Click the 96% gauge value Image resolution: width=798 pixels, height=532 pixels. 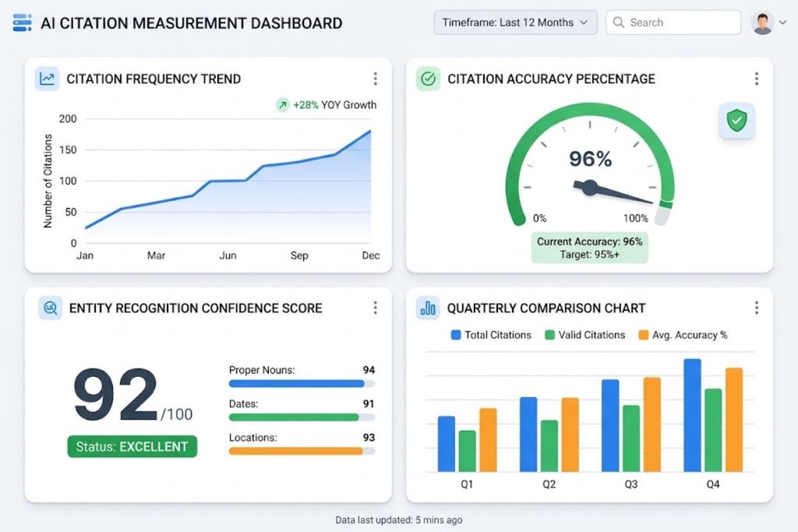590,159
